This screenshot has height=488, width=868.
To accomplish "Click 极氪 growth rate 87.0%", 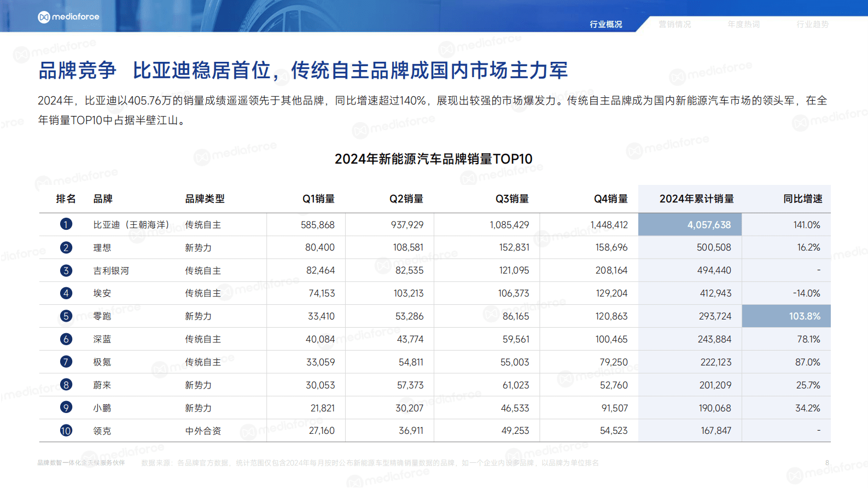I will tap(808, 362).
